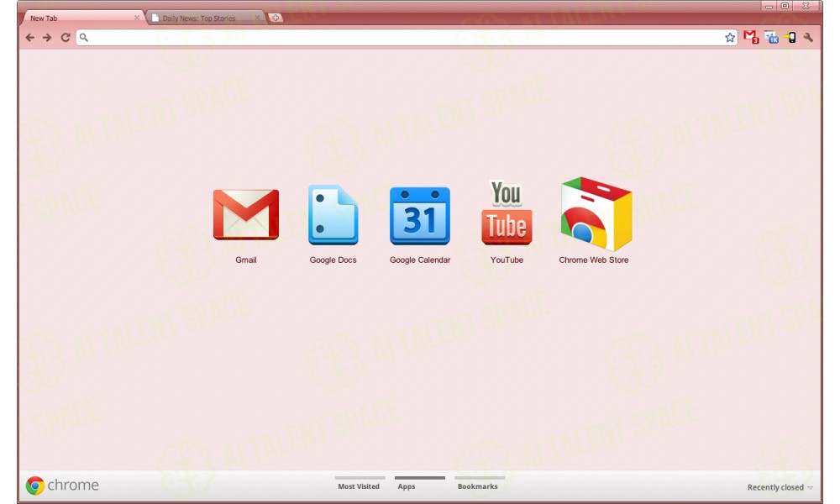The image size is (840, 504).
Task: Go forward with the forward arrow
Action: pos(47,38)
